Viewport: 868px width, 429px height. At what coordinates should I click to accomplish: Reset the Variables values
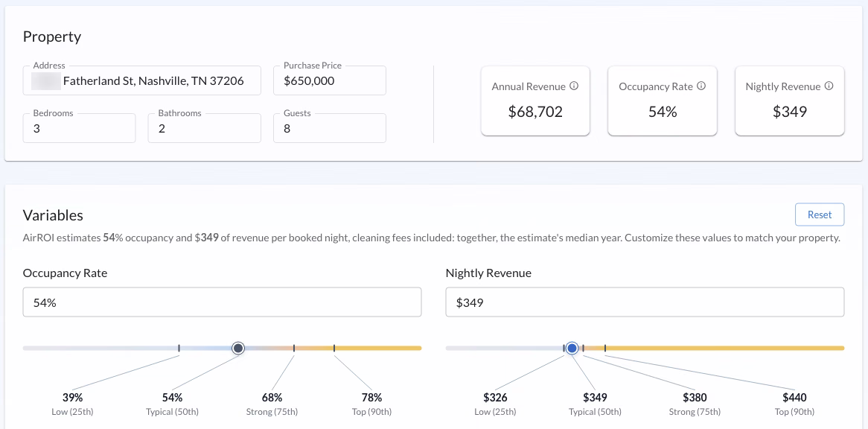(820, 214)
